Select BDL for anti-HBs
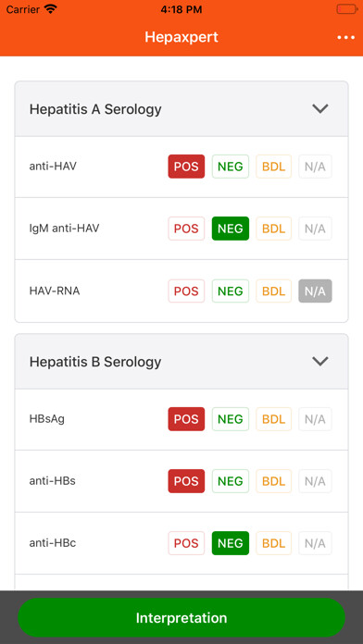The image size is (363, 644). pos(274,481)
